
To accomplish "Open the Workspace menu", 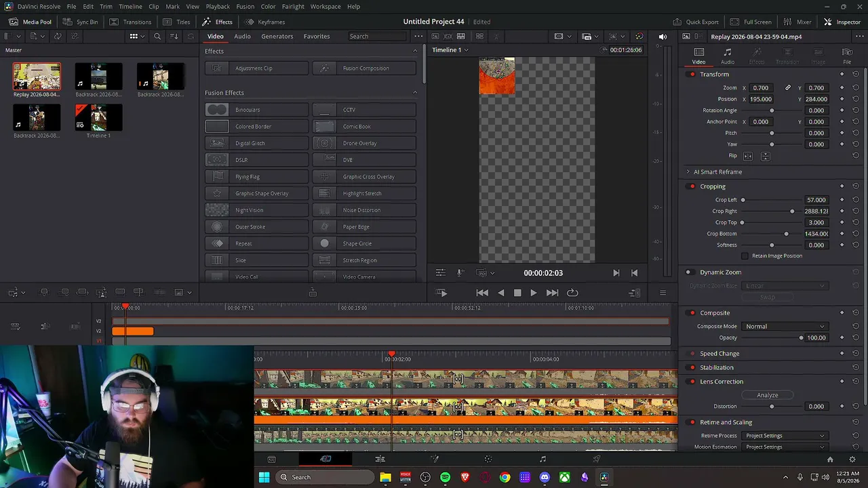I will (x=325, y=7).
